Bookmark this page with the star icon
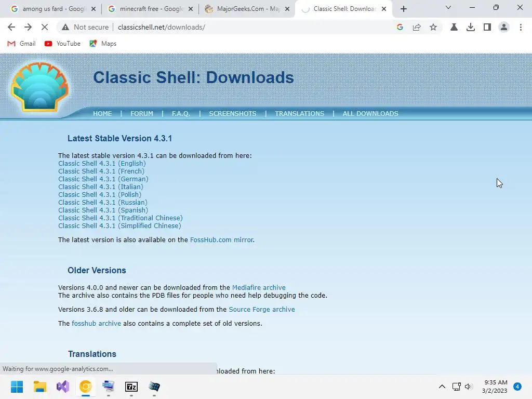The width and height of the screenshot is (532, 399). [x=433, y=27]
